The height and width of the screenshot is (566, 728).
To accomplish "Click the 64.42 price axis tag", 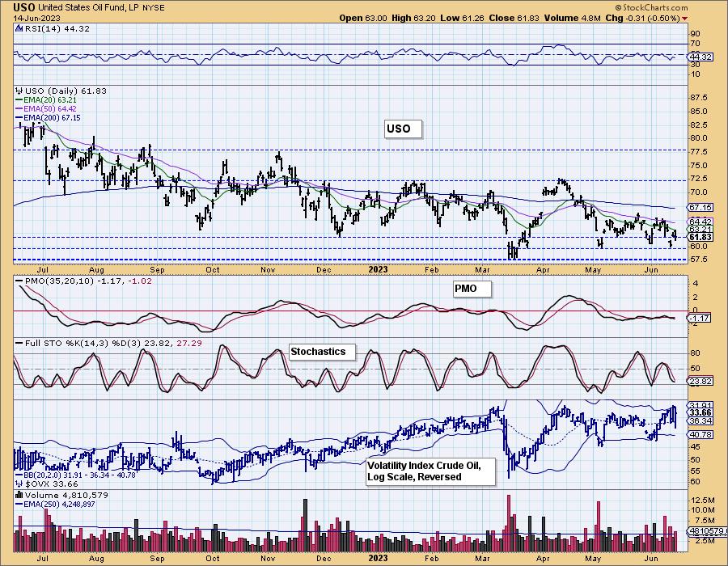I will [x=700, y=222].
